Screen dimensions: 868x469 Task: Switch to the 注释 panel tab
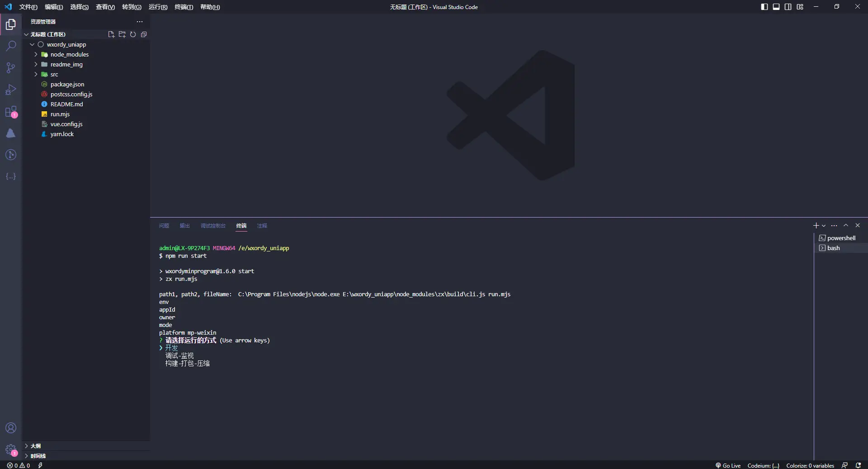point(262,226)
